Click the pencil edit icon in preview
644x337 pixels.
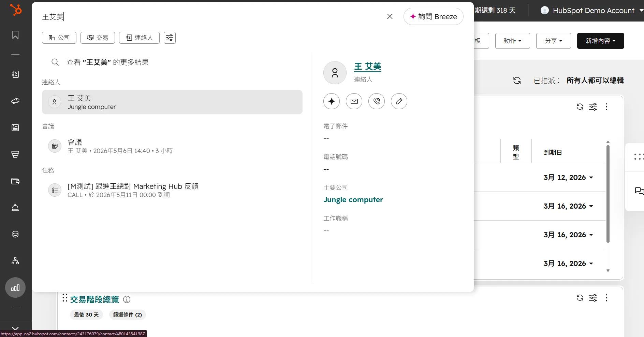pyautogui.click(x=399, y=101)
